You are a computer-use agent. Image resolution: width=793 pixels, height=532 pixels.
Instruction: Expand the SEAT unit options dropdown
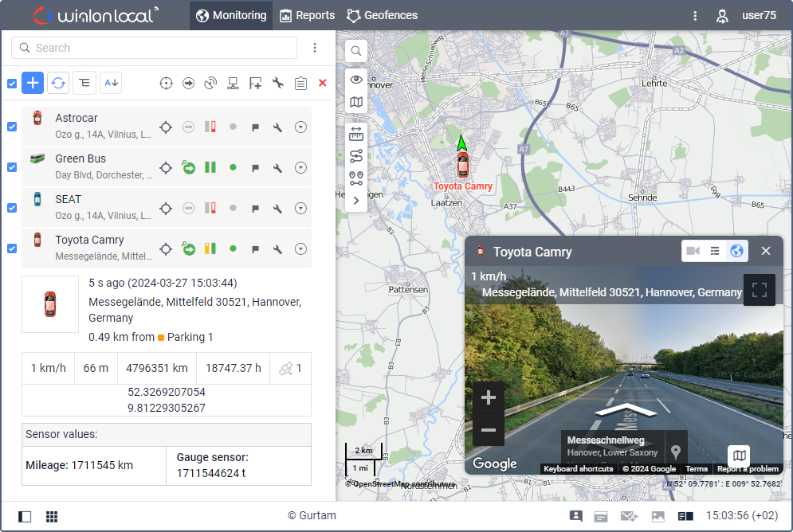(300, 209)
